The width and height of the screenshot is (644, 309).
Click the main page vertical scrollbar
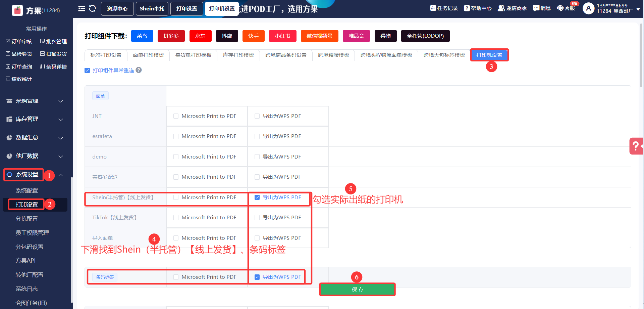click(641, 55)
